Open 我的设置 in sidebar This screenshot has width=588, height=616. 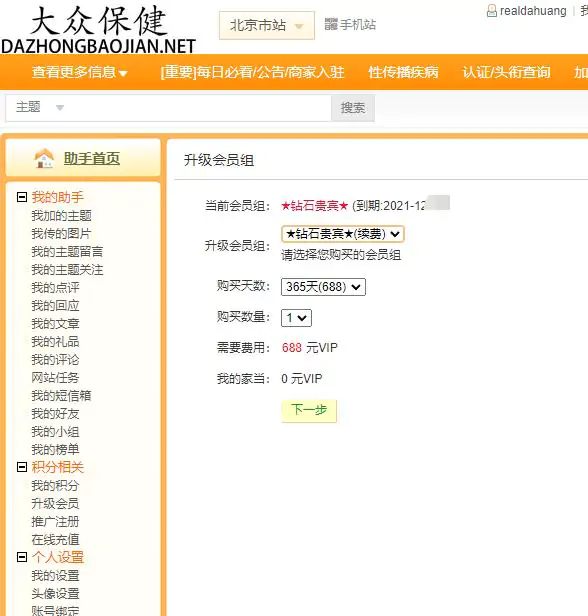pyautogui.click(x=55, y=576)
